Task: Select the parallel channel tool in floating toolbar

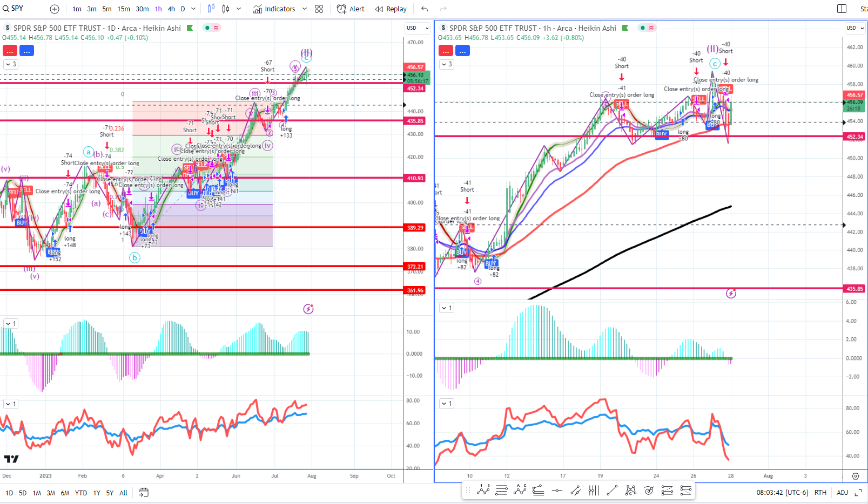Action: point(575,490)
